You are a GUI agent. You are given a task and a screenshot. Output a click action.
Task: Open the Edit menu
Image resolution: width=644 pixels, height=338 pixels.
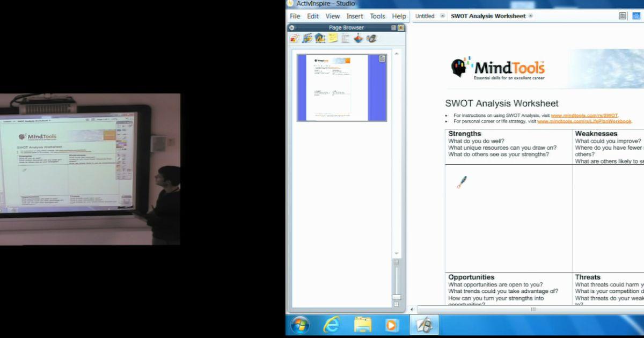[313, 16]
